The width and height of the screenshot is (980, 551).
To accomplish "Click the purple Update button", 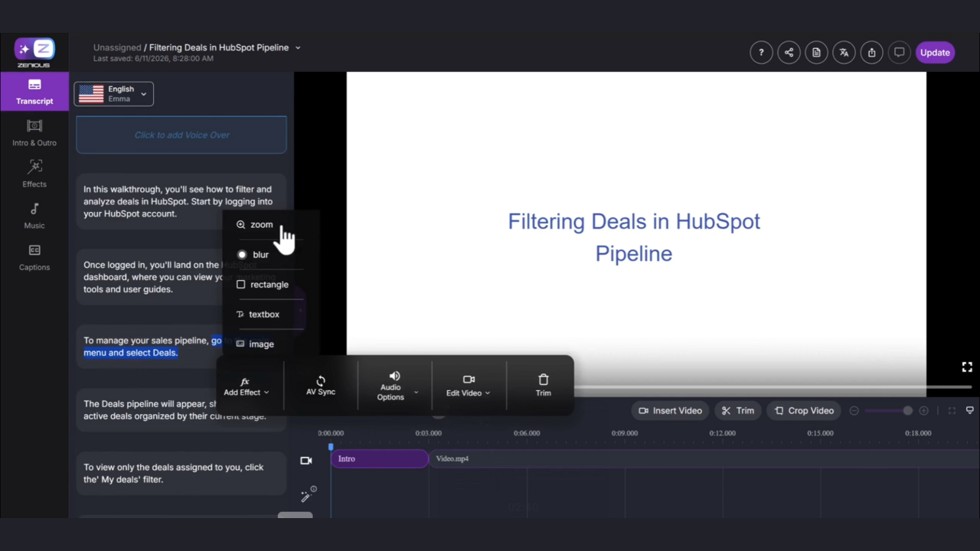I will tap(935, 53).
